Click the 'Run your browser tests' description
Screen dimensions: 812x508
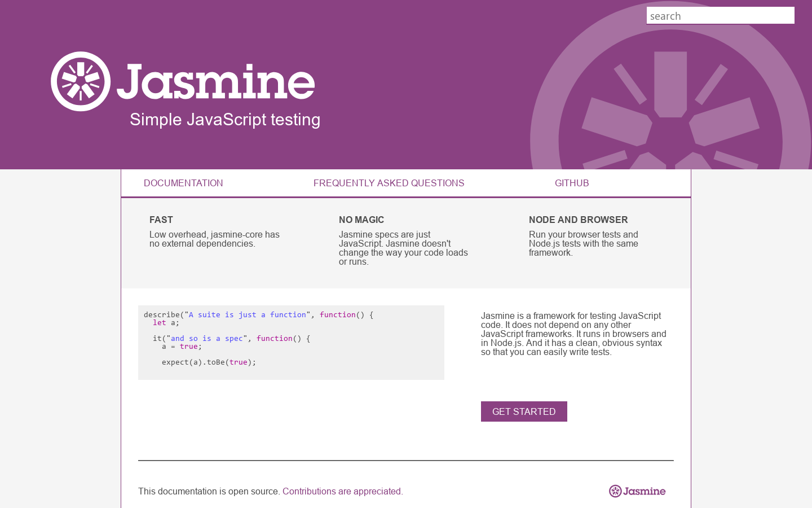pyautogui.click(x=584, y=243)
